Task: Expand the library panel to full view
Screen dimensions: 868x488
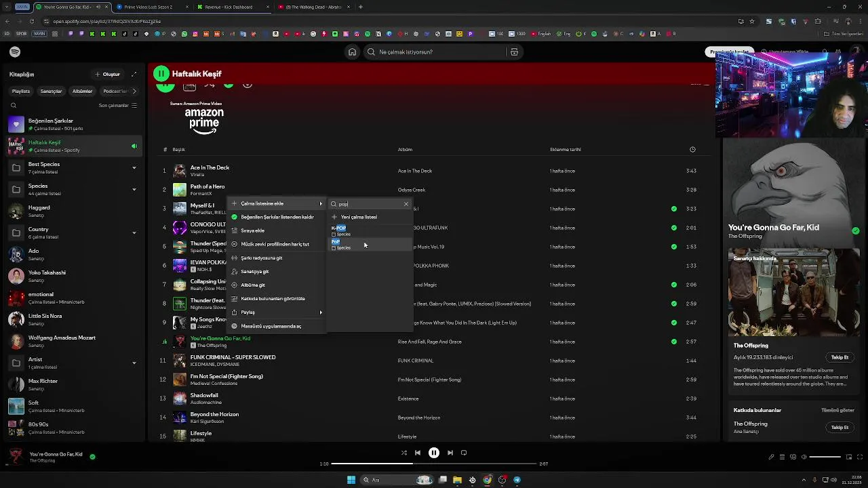Action: point(134,74)
